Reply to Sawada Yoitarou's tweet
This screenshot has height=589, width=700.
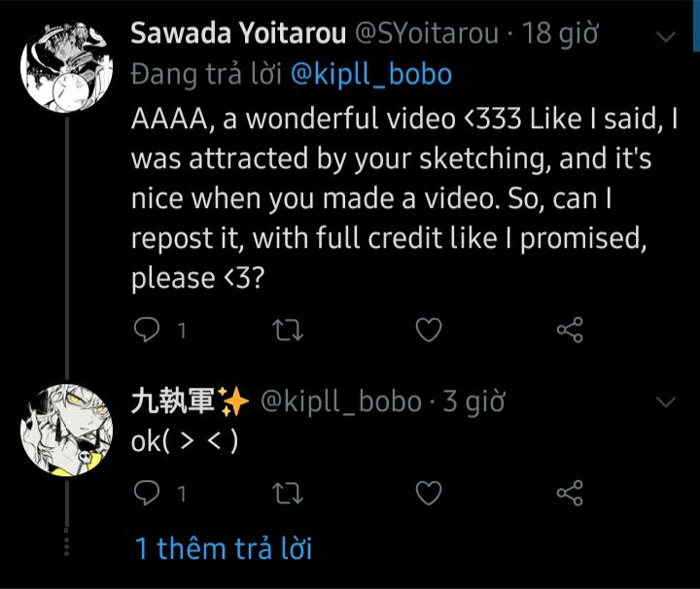[x=146, y=331]
